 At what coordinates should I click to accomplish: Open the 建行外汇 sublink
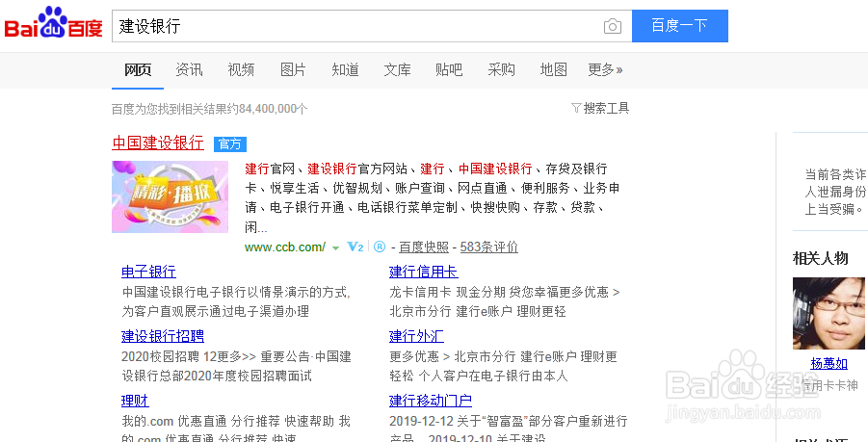tap(416, 336)
